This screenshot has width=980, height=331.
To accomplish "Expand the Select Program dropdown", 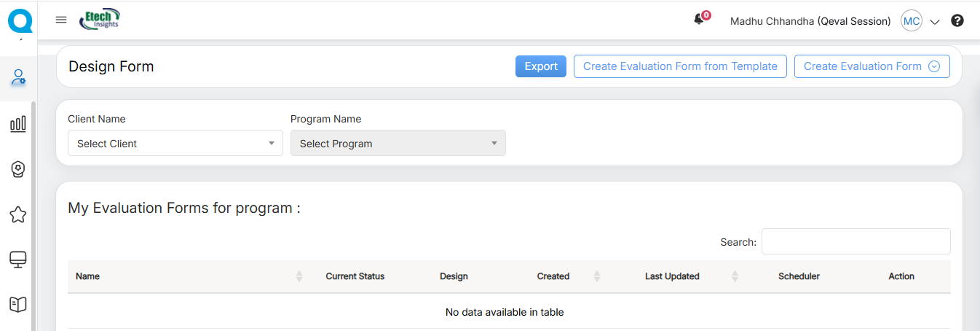I will [398, 144].
